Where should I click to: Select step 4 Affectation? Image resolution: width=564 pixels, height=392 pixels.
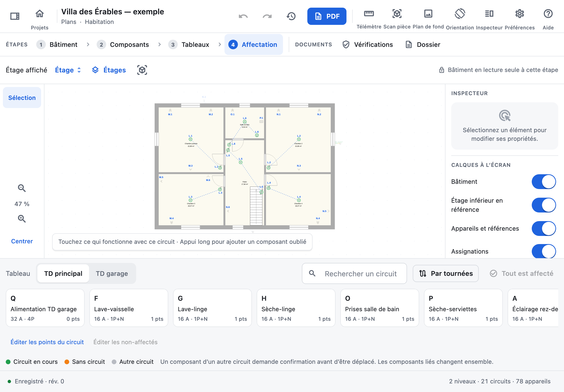coord(254,45)
